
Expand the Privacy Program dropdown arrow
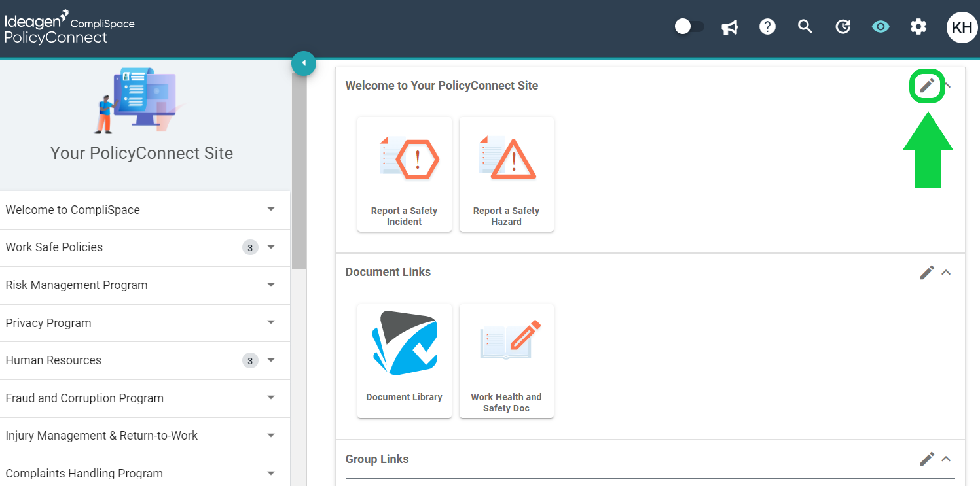(271, 322)
